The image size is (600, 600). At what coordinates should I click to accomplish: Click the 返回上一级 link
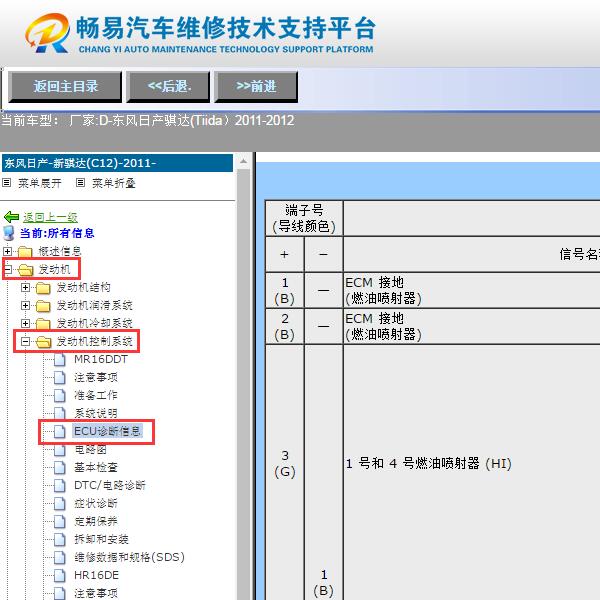tap(50, 217)
